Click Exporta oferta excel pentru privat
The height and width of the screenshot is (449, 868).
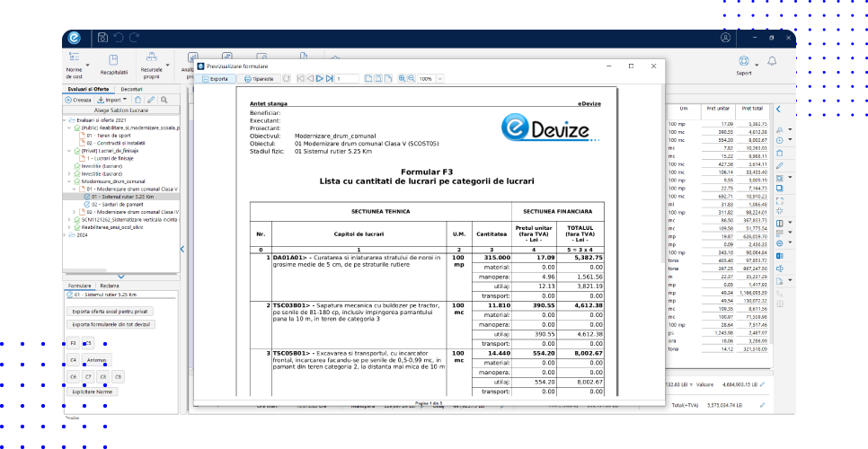[x=110, y=312]
